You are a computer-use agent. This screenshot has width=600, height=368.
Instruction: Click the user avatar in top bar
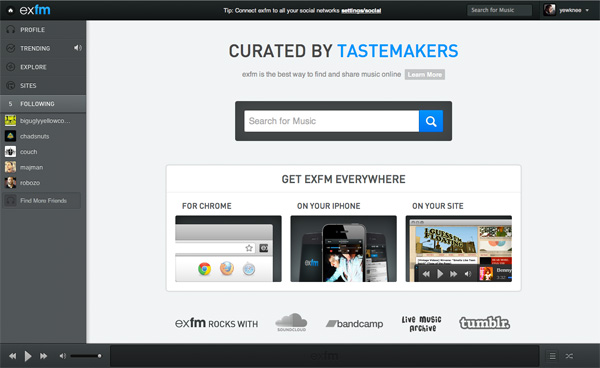549,10
